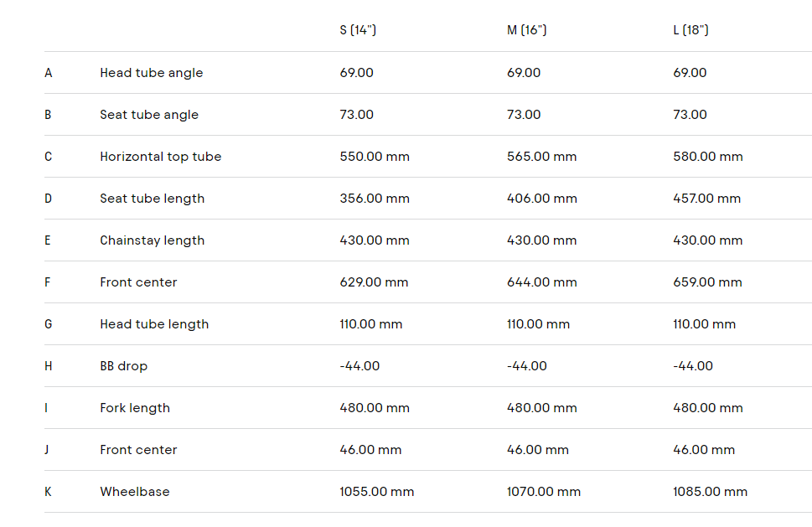Click the L (18") size column header
Image resolution: width=812 pixels, height=527 pixels.
(x=690, y=30)
